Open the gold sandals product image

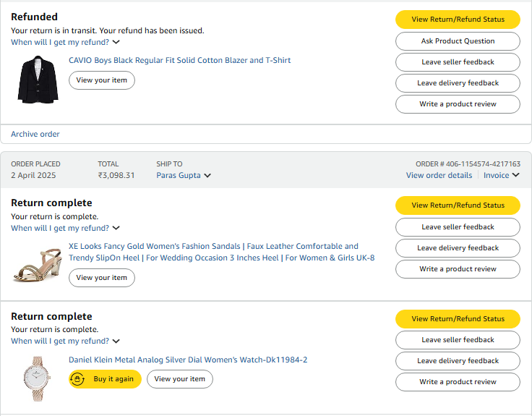[x=38, y=265]
